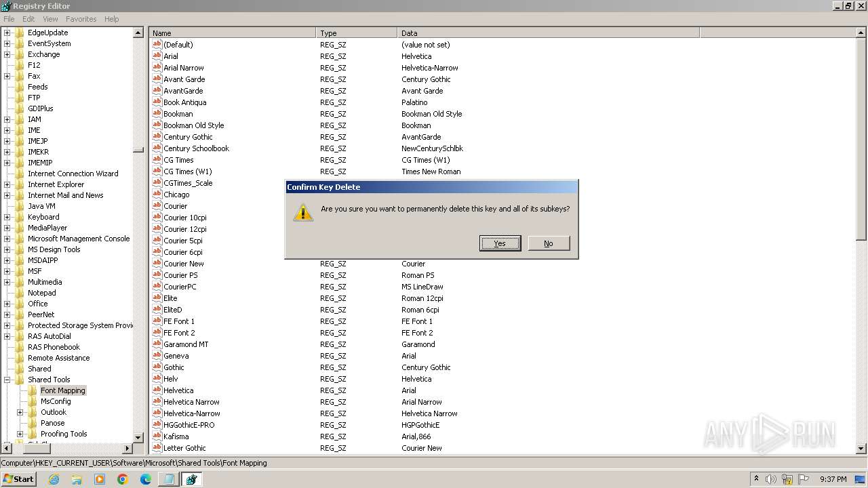Click the tree pane scroll down arrow

pyautogui.click(x=138, y=438)
